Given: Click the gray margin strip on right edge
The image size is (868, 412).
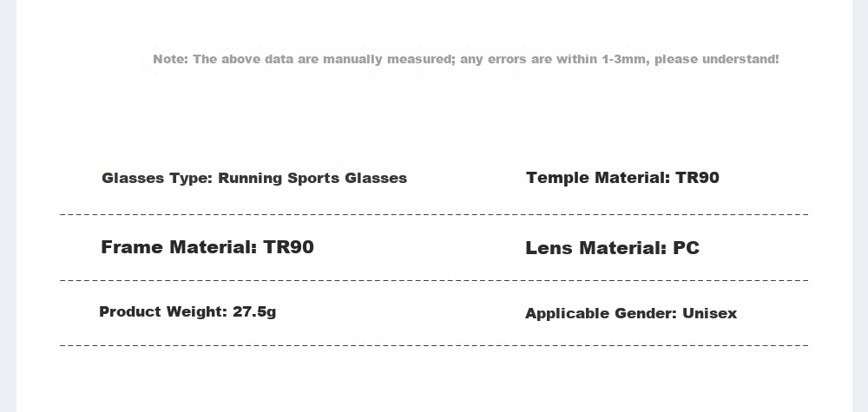Looking at the screenshot, I should 860,206.
